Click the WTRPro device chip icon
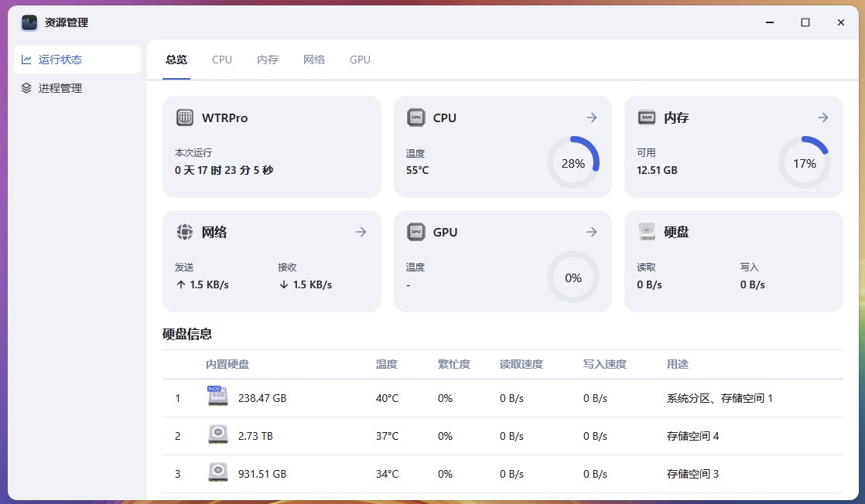The height and width of the screenshot is (504, 865). click(185, 117)
